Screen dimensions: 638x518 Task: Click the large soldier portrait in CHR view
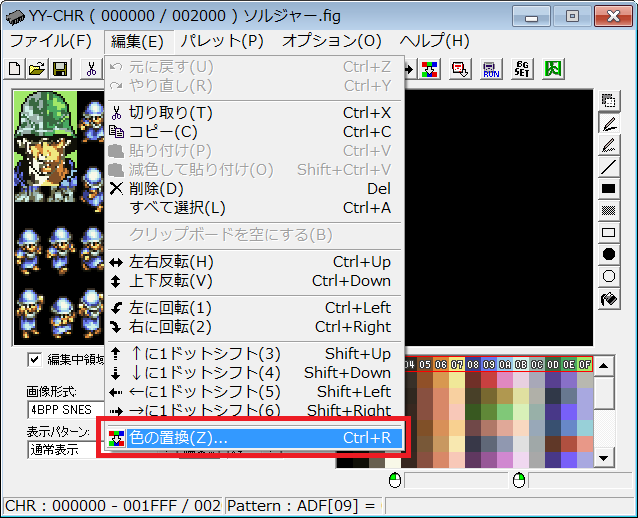coord(46,146)
